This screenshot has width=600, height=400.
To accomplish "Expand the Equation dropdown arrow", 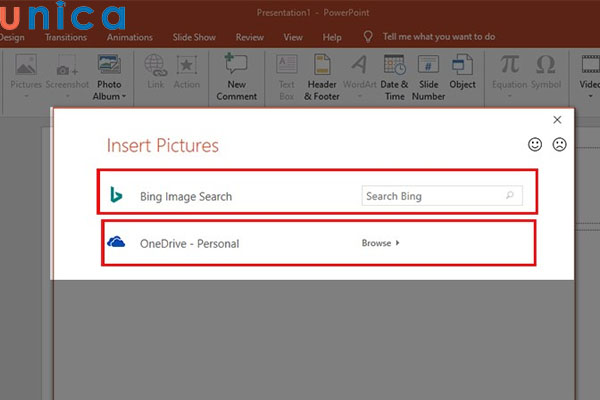I will pyautogui.click(x=509, y=96).
